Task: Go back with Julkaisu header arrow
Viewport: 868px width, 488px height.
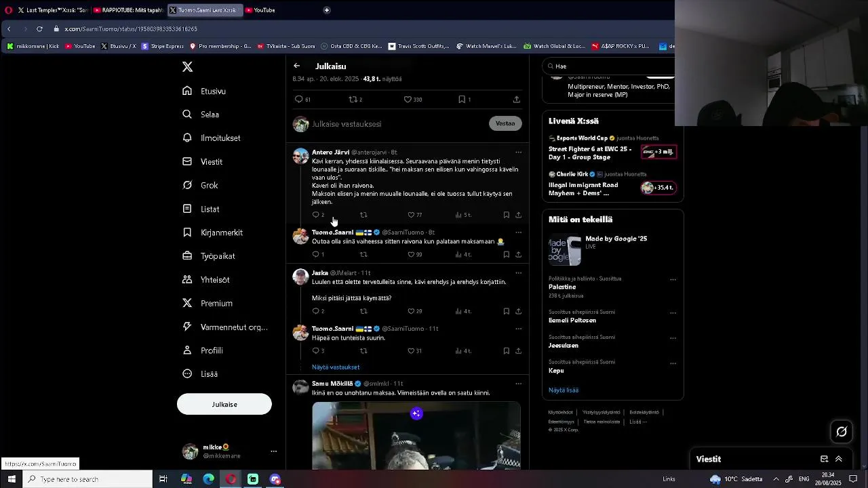Action: 296,66
